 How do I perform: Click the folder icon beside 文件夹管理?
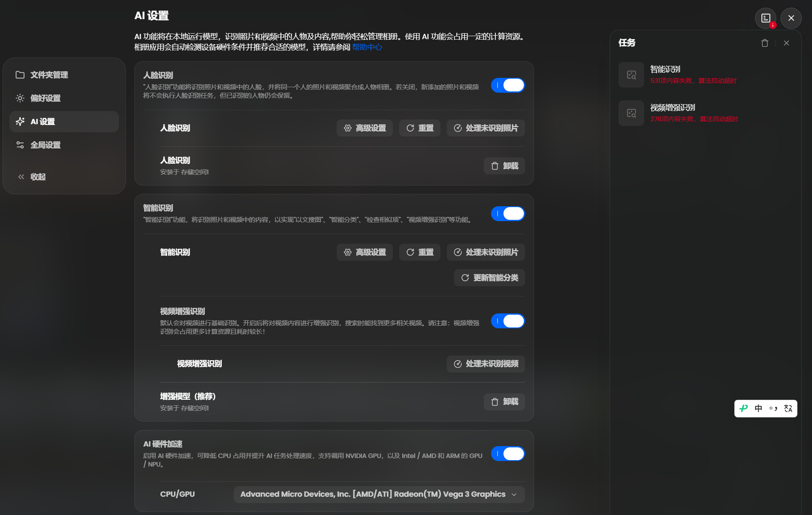(20, 75)
